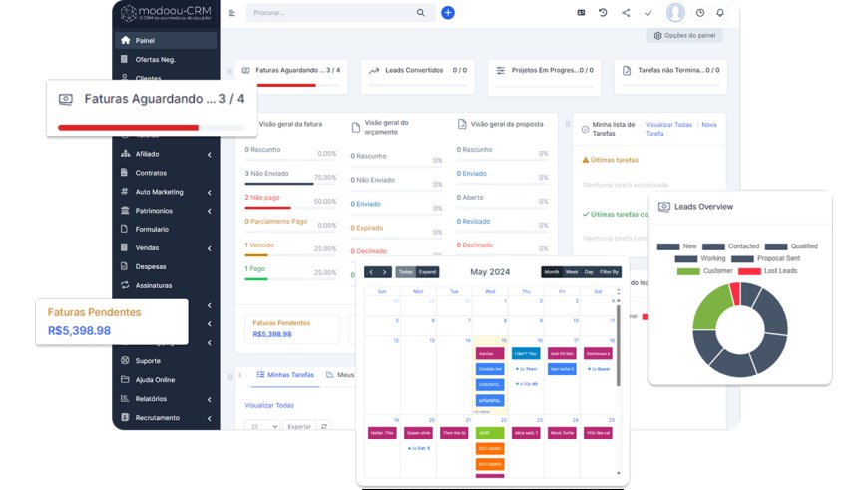The height and width of the screenshot is (490, 868).
Task: Toggle the Proposal Sent legend entry
Action: pos(765,258)
